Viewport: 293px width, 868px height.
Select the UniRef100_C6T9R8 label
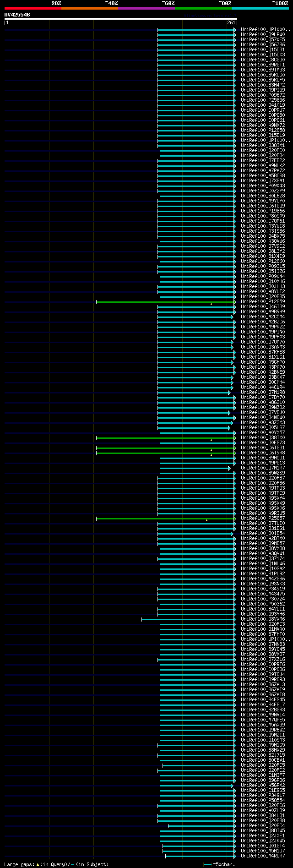[x=263, y=453]
